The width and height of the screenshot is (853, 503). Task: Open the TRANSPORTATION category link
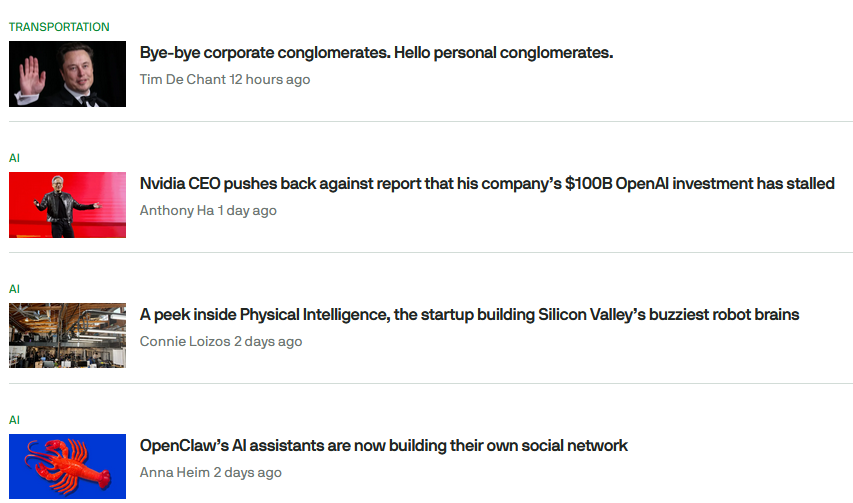coord(59,27)
